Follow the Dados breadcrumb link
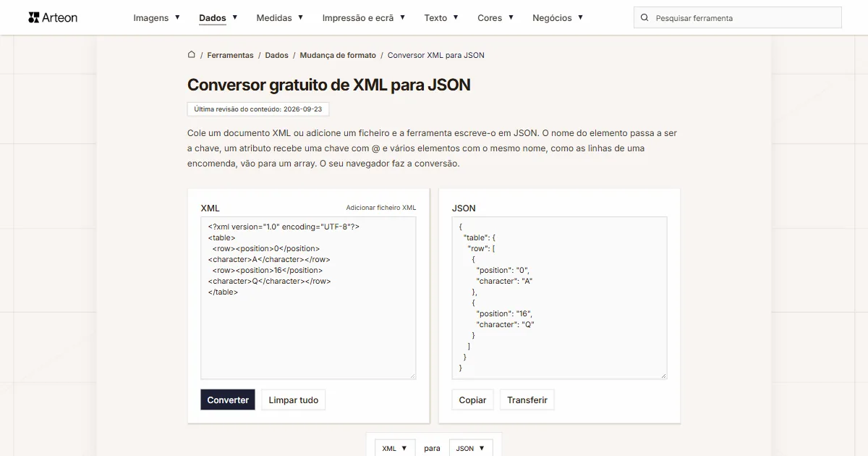The width and height of the screenshot is (868, 456). (x=276, y=55)
